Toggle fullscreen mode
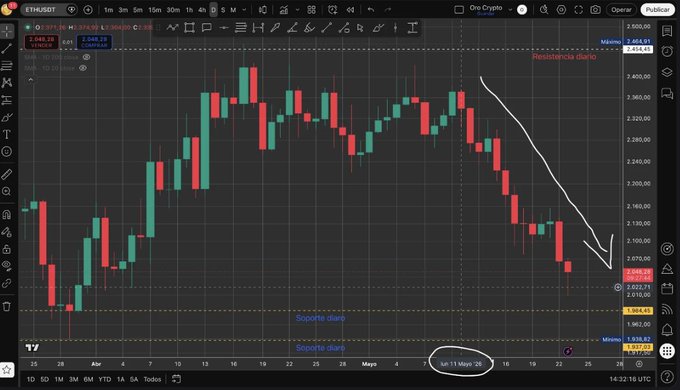 click(x=579, y=10)
